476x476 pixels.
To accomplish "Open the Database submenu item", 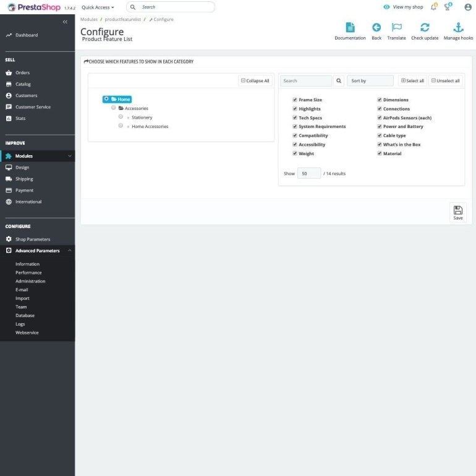I will 25,315.
